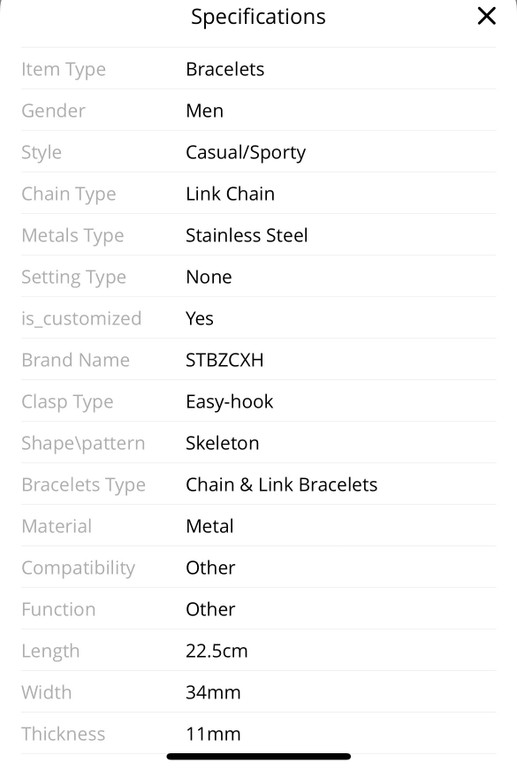Tap the Compatibility Other value
Screen dimensions: 517x770
210,568
